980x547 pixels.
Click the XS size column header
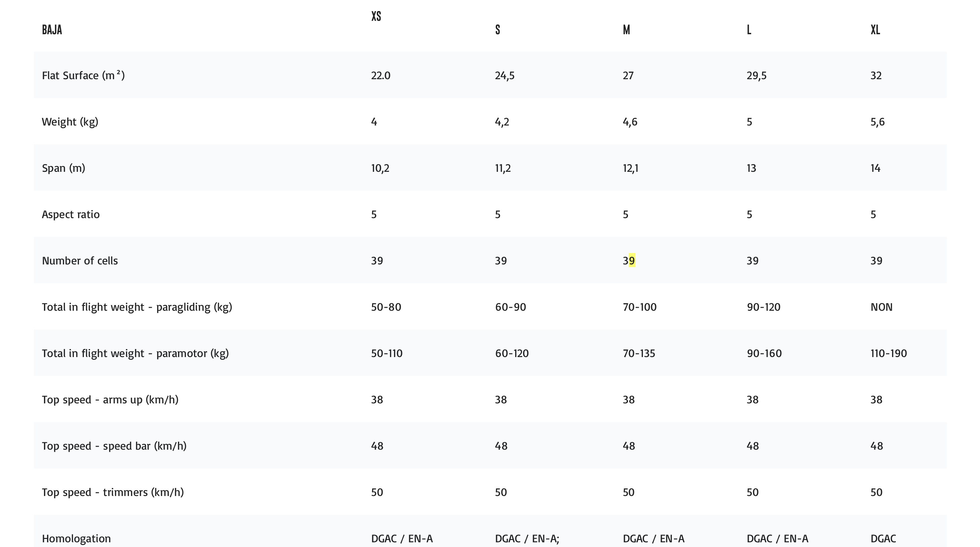point(376,16)
